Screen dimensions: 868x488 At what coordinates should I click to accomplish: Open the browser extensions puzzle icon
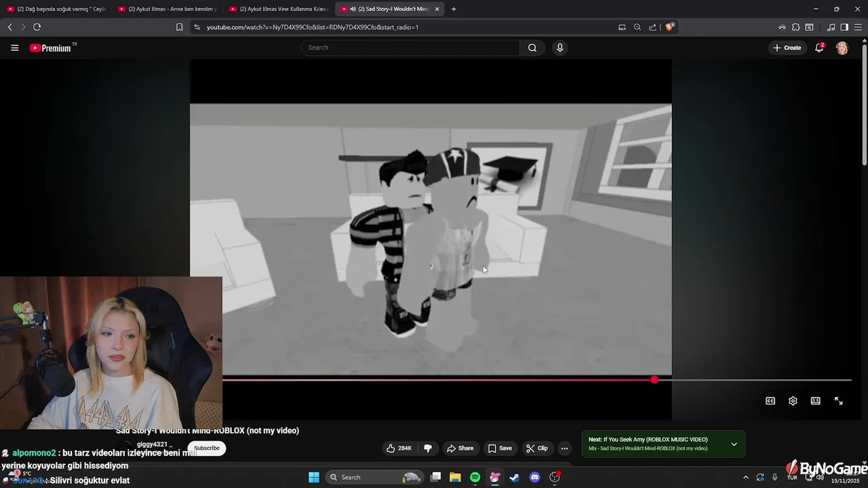(x=795, y=27)
